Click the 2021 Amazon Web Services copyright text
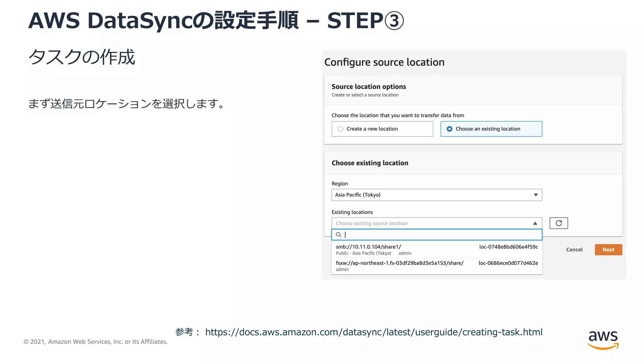This screenshot has width=644, height=362. coord(96,342)
